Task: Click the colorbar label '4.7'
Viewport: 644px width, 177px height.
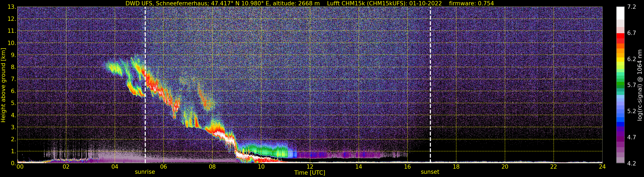Action: tap(632, 137)
